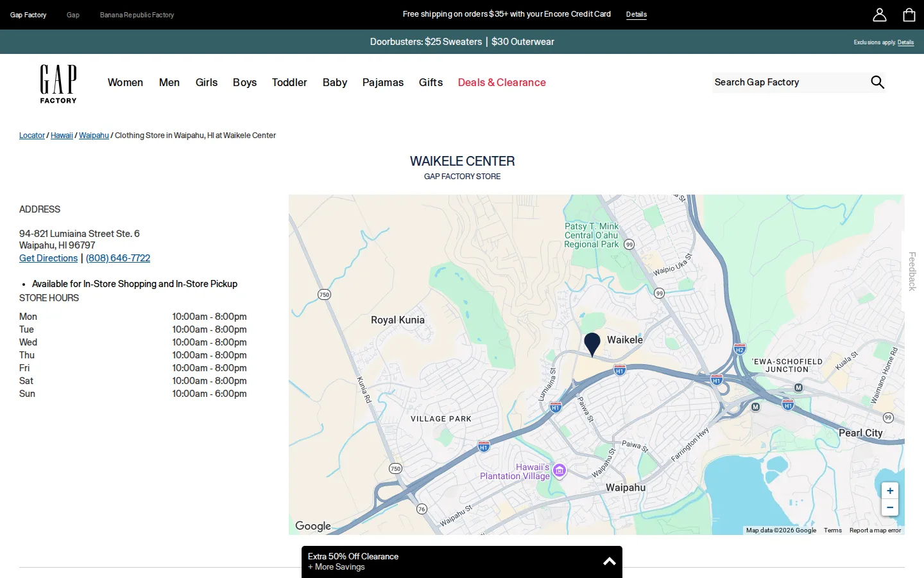The image size is (924, 578).
Task: Click the Google logo on the map
Action: pos(313,526)
